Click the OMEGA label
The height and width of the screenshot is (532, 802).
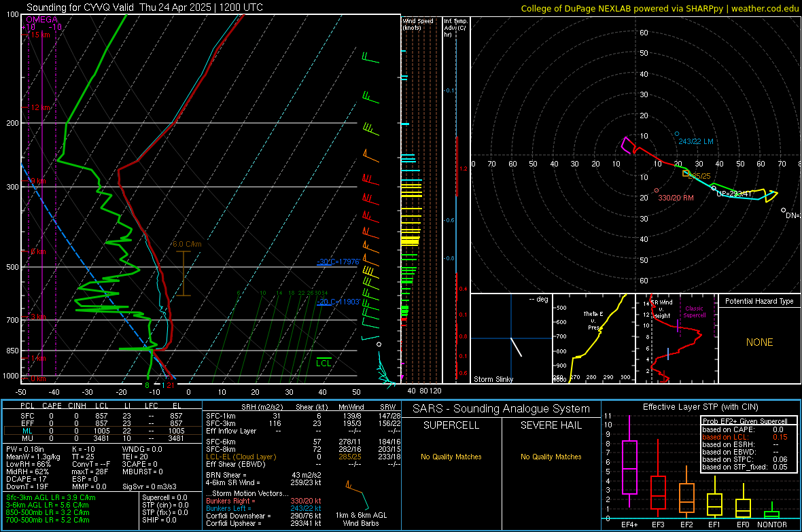point(42,20)
